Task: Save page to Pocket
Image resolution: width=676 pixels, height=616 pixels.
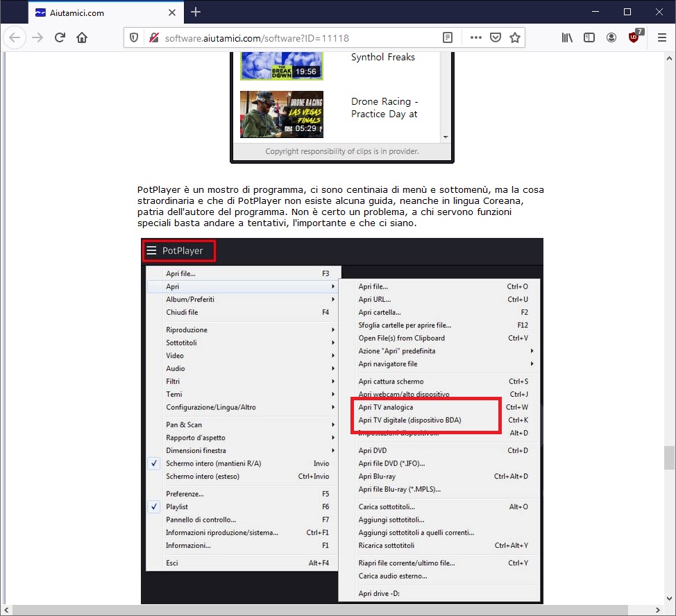Action: pyautogui.click(x=496, y=38)
